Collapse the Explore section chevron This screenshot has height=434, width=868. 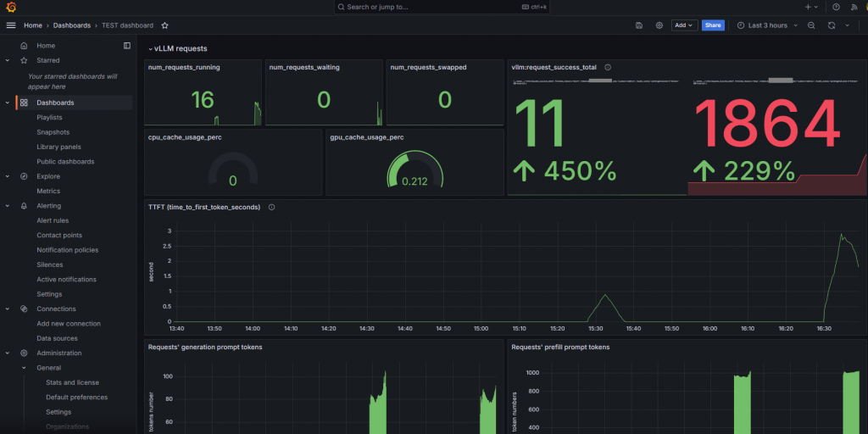pos(7,176)
